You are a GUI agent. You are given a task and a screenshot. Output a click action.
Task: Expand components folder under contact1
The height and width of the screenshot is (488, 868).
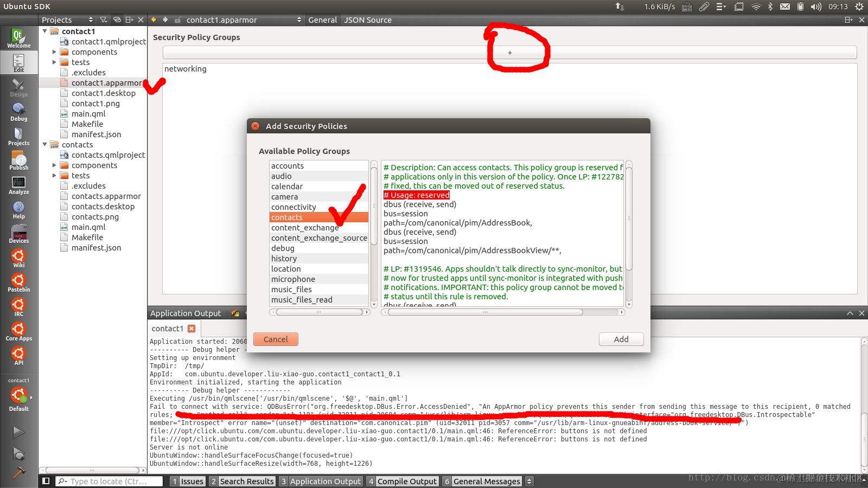(54, 52)
